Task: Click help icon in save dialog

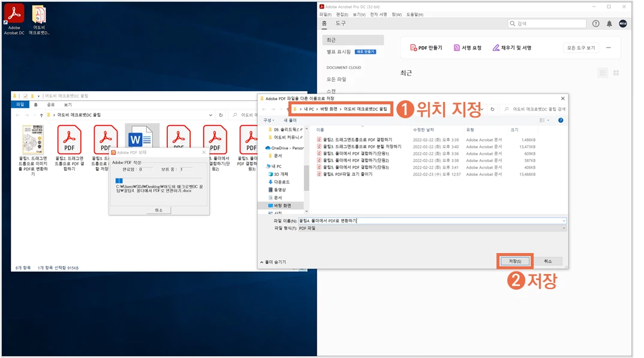Action: (x=561, y=121)
